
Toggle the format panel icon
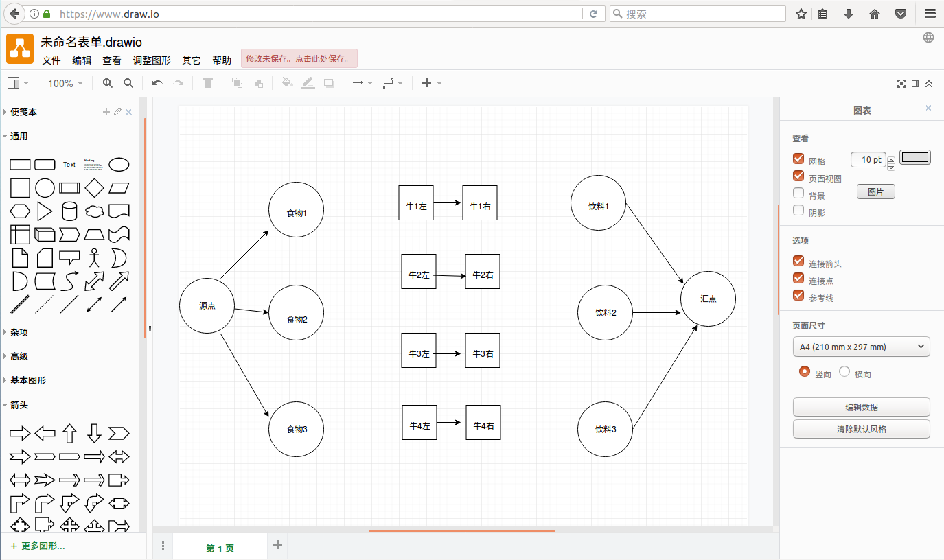pos(915,84)
